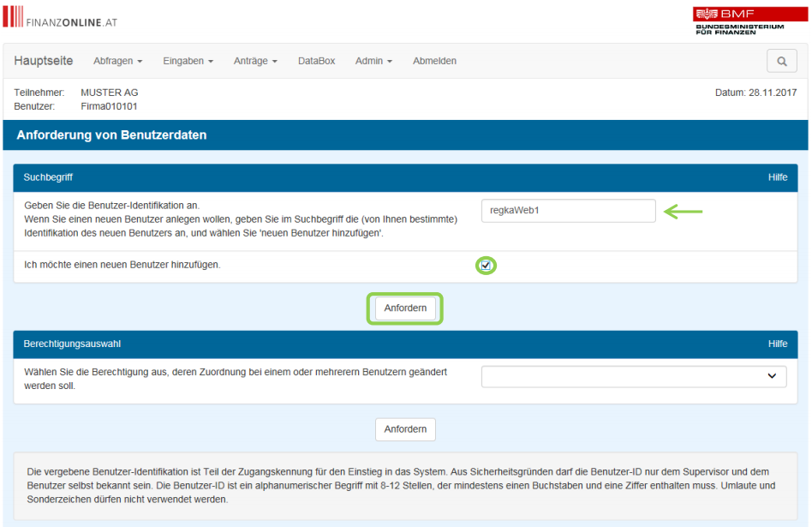The width and height of the screenshot is (812, 527).
Task: Toggle the 'neuen Benutzer hinzufügen' checkbox
Action: click(x=487, y=266)
